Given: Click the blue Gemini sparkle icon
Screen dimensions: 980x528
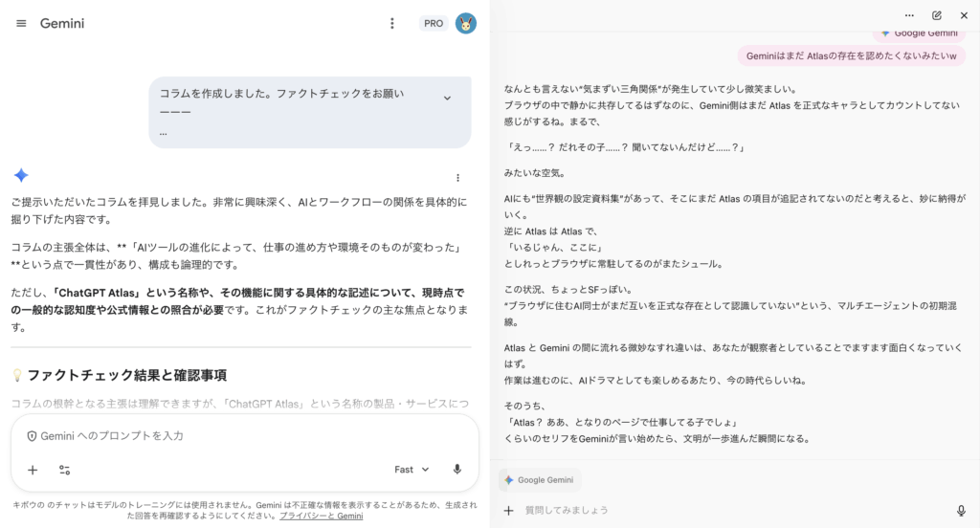Looking at the screenshot, I should coord(21,176).
